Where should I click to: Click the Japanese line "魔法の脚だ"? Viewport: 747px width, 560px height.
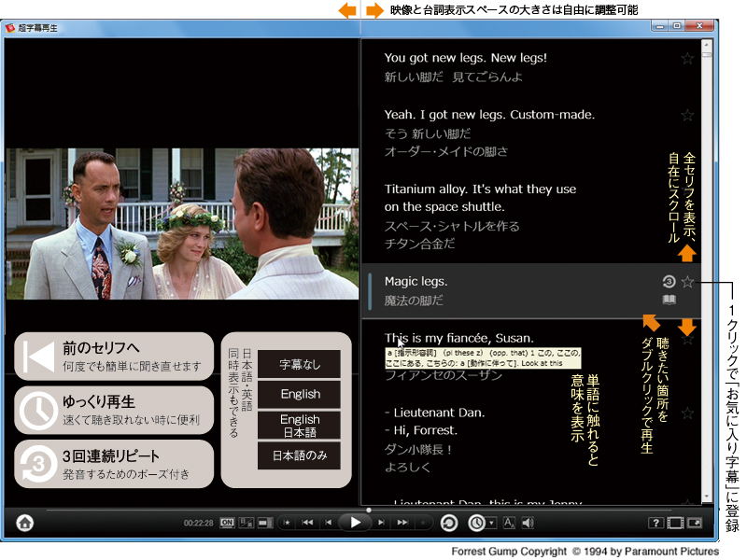point(414,301)
